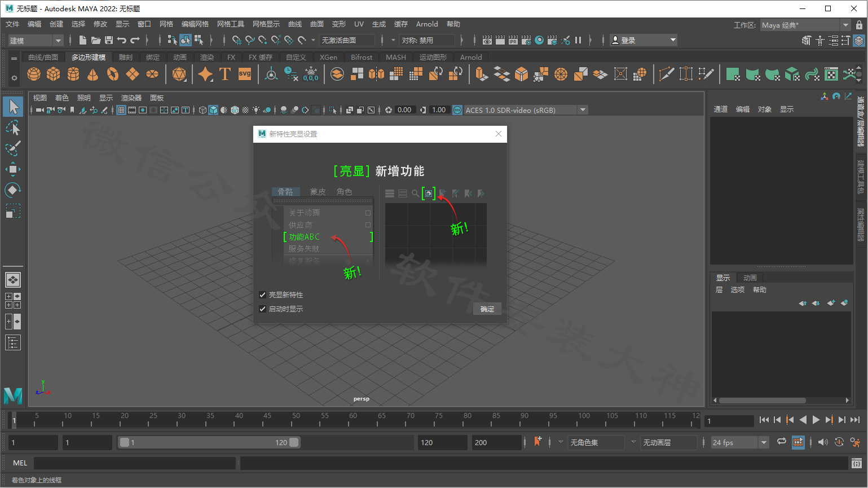Toggle the auto keyframe button

(839, 442)
